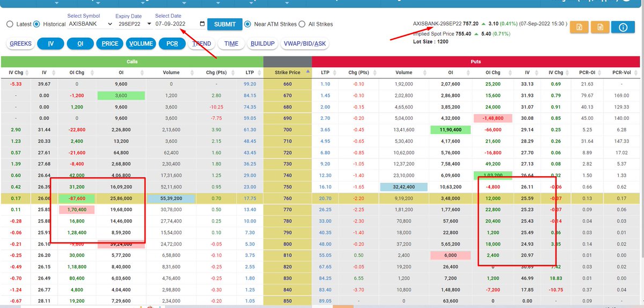Screen dimensions: 644x308
Task: Toggle the VOLUME columns button
Action: tap(141, 44)
